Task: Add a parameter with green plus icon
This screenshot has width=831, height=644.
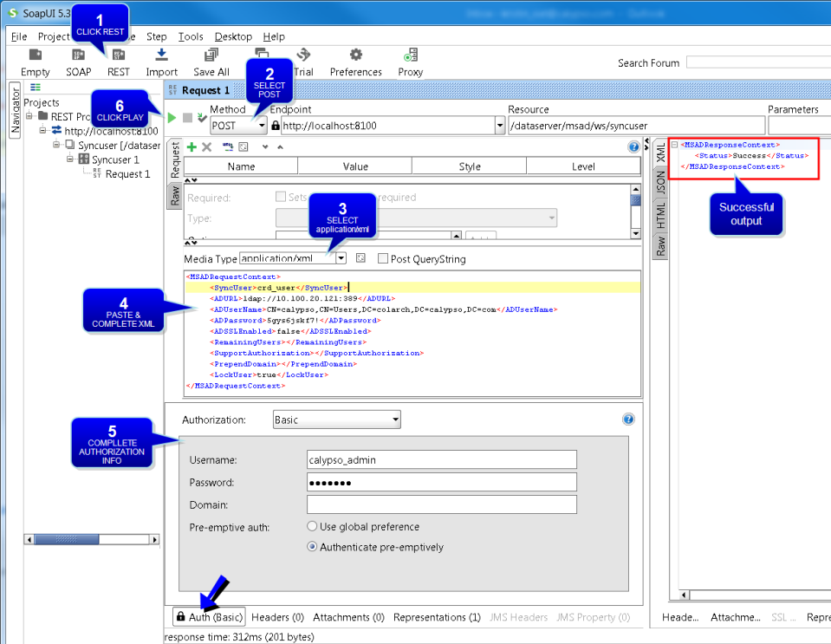Action: 192,146
